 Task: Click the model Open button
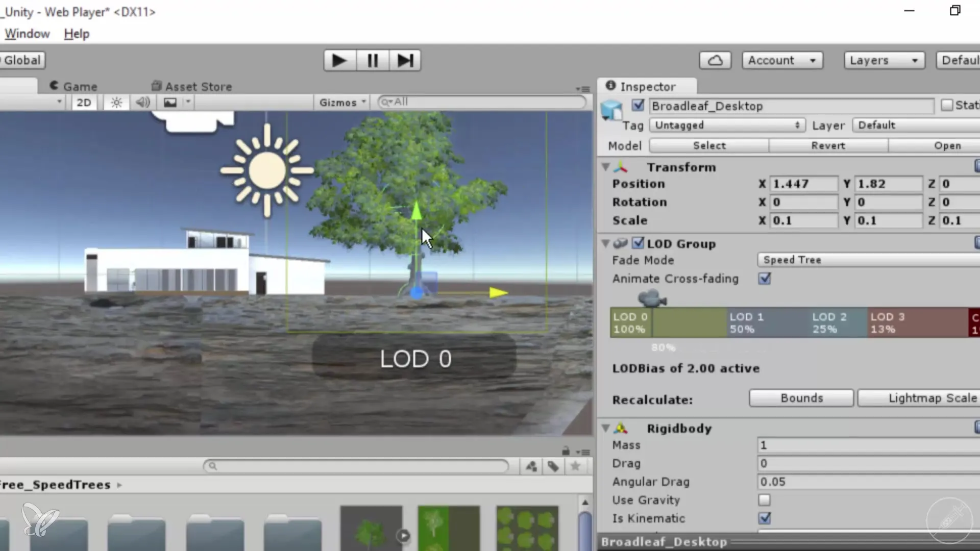[935, 145]
